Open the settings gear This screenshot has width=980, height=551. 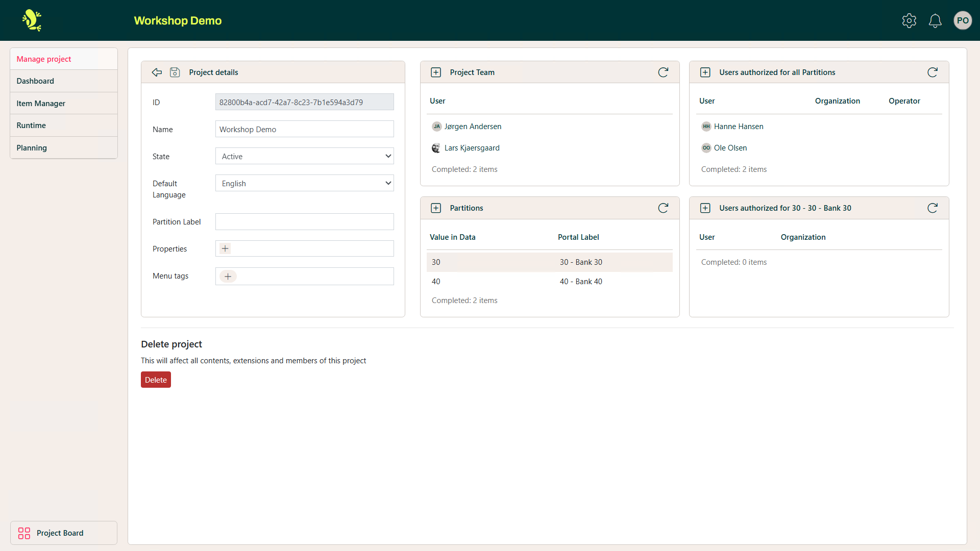[x=909, y=20]
